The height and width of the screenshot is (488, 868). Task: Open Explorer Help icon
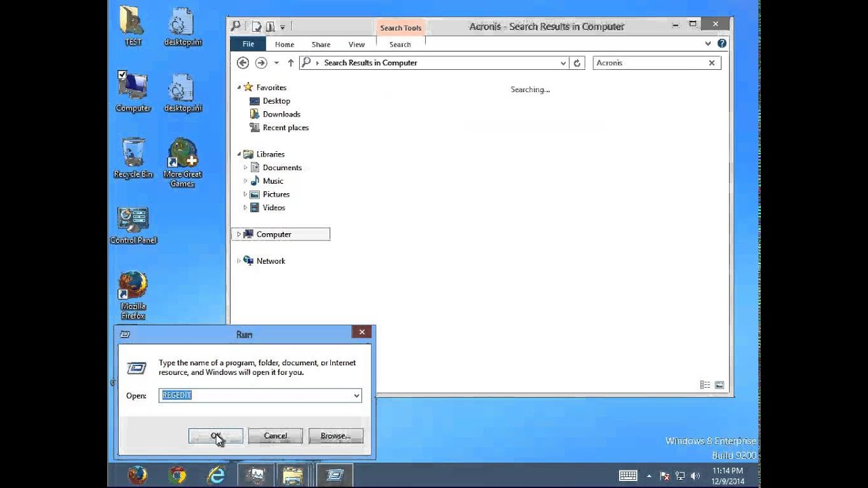(722, 43)
